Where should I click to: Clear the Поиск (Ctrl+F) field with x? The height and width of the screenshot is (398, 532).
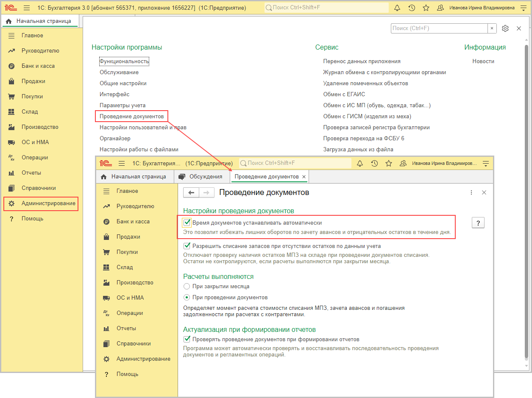point(492,28)
